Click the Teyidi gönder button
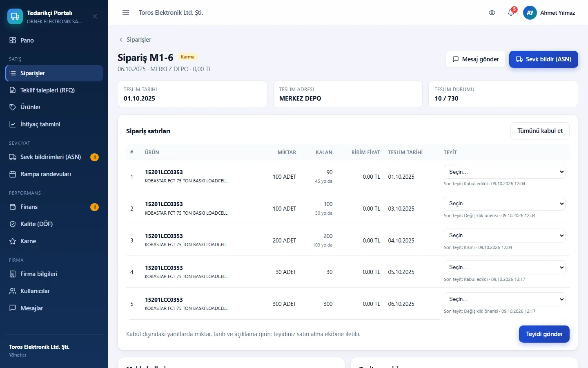Viewport: 588px width, 368px height. (x=544, y=334)
